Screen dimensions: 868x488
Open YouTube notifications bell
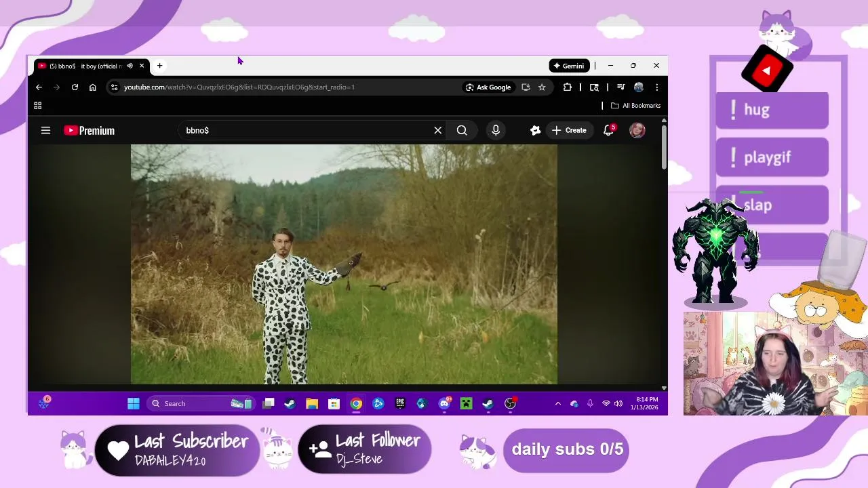point(608,130)
